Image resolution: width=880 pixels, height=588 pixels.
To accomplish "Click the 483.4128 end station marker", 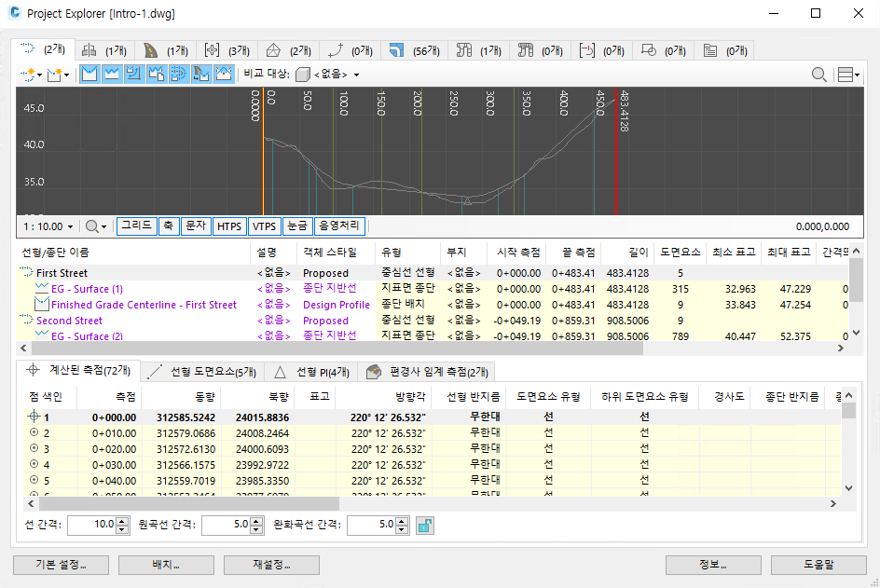I will click(624, 111).
